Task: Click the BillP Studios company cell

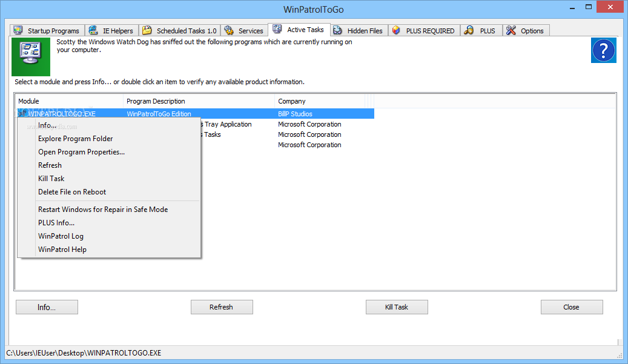Action: 295,114
